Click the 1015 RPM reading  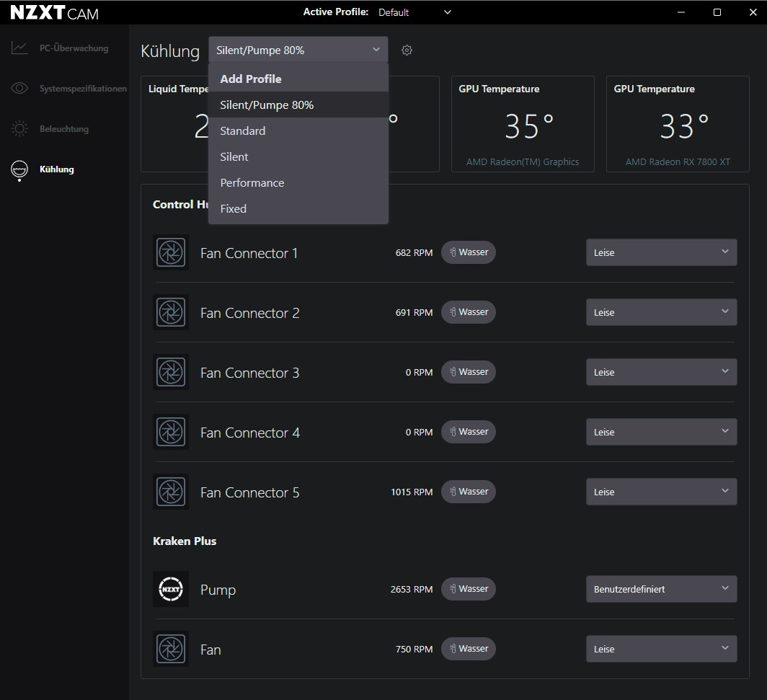pyautogui.click(x=412, y=492)
